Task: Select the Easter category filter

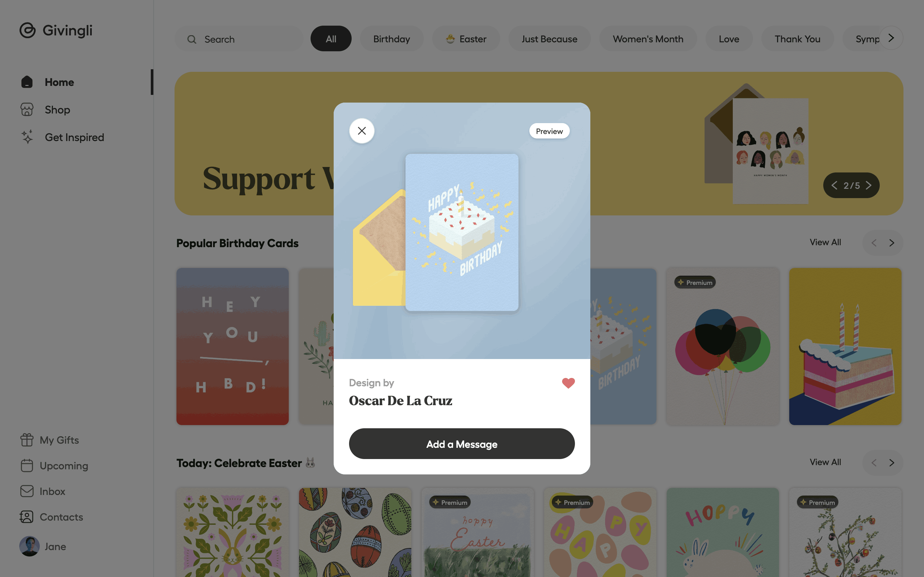Action: [466, 38]
